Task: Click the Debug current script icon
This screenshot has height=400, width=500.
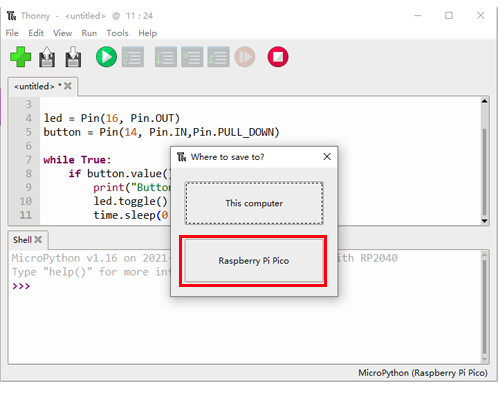Action: (133, 57)
